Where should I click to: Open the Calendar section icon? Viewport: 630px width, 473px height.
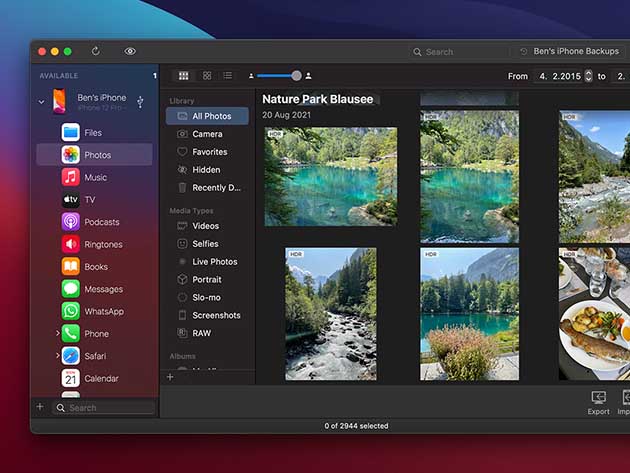70,379
